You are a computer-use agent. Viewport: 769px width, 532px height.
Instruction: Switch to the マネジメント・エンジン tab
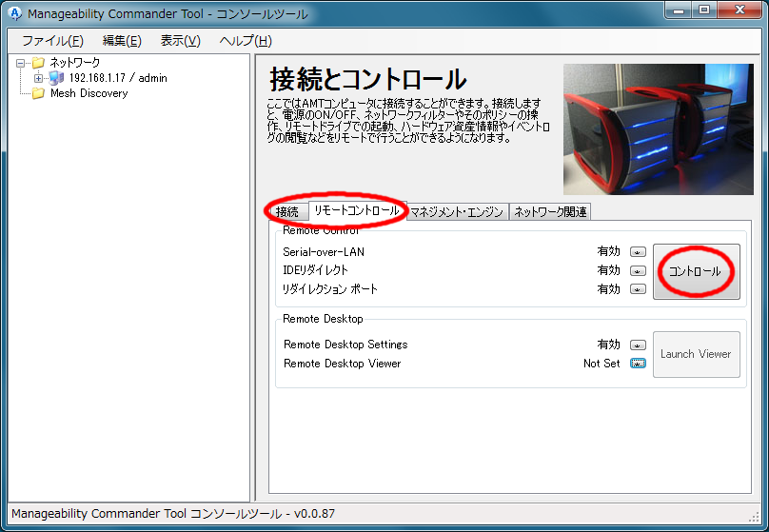pyautogui.click(x=457, y=212)
